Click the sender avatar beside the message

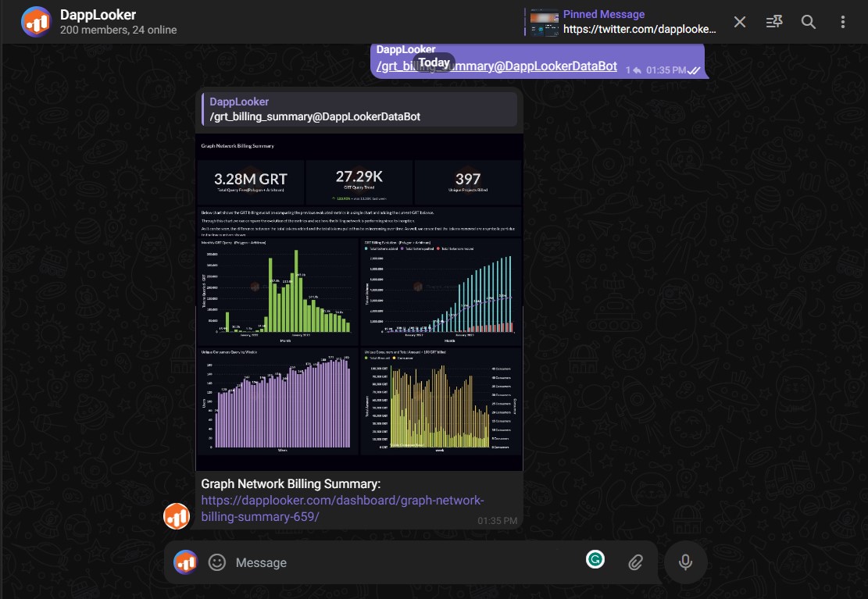tap(177, 516)
